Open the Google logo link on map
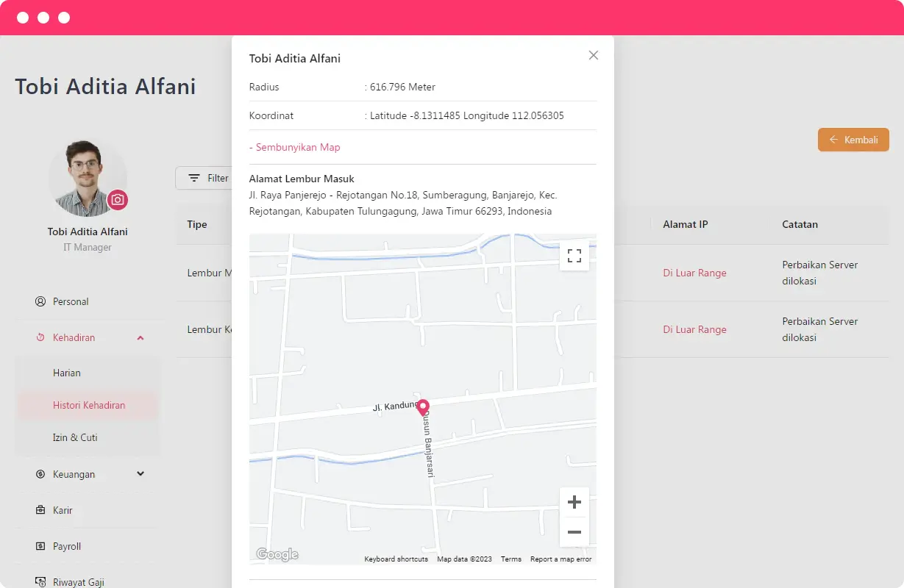This screenshot has height=588, width=904. click(277, 554)
